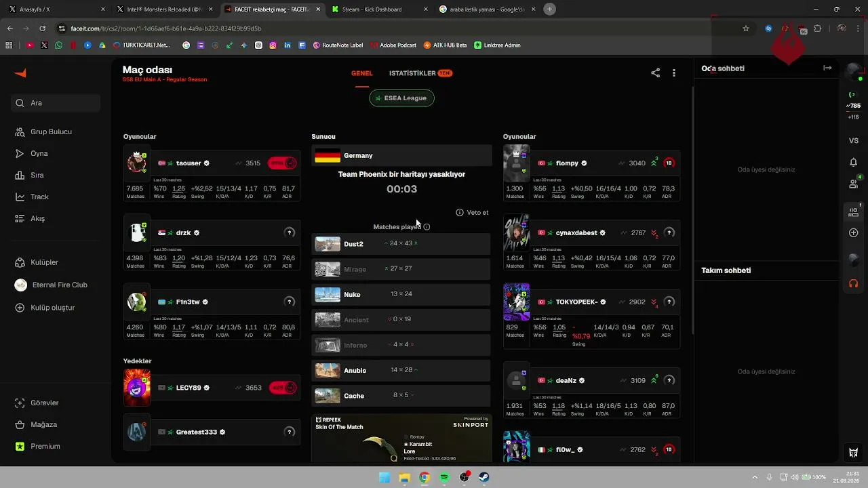
Task: Click F1n3tw's question mark skill icon
Action: coord(290,302)
